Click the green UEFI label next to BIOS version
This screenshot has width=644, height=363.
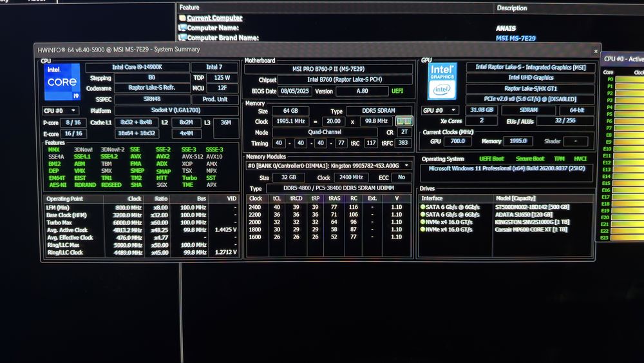click(397, 92)
